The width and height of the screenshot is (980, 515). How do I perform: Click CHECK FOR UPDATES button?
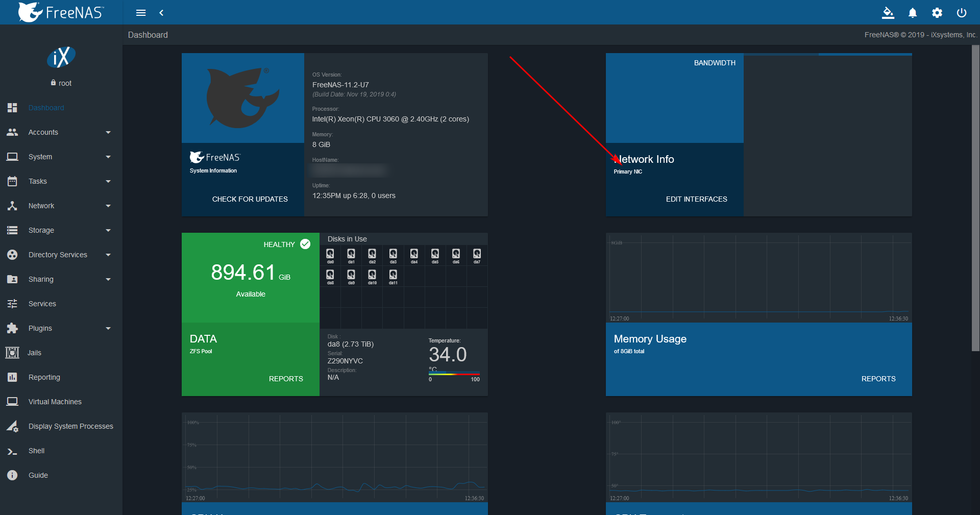point(250,199)
